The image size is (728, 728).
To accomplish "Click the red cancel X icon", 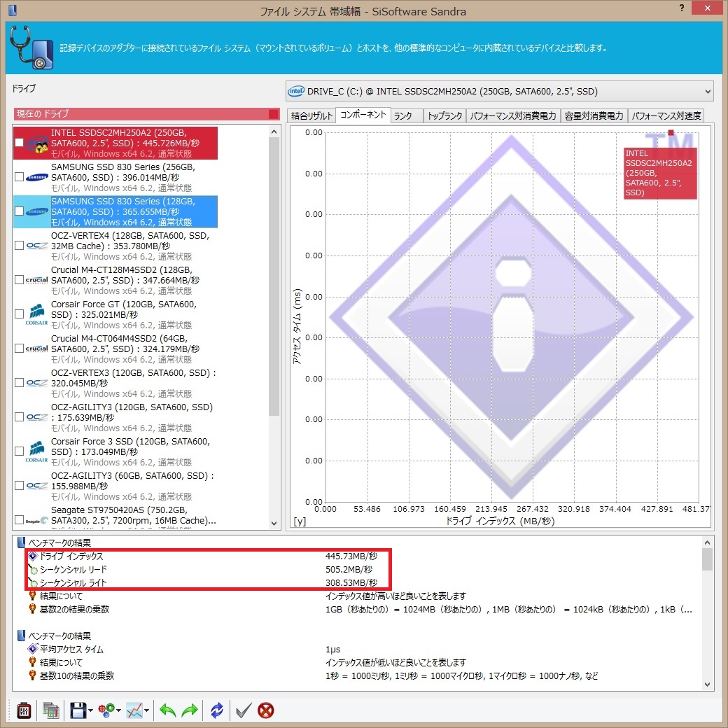I will (x=266, y=710).
